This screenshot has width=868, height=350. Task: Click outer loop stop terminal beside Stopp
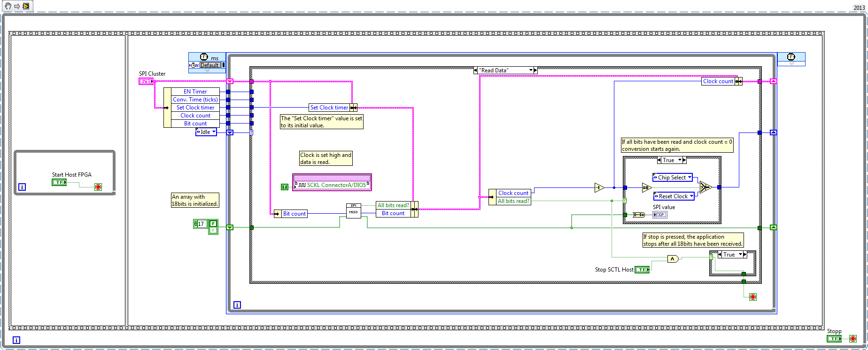coord(853,339)
